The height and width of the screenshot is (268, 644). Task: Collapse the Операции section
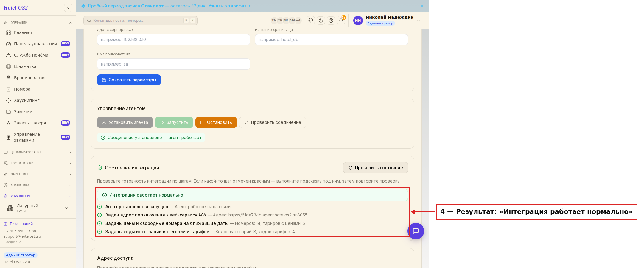coord(38,23)
